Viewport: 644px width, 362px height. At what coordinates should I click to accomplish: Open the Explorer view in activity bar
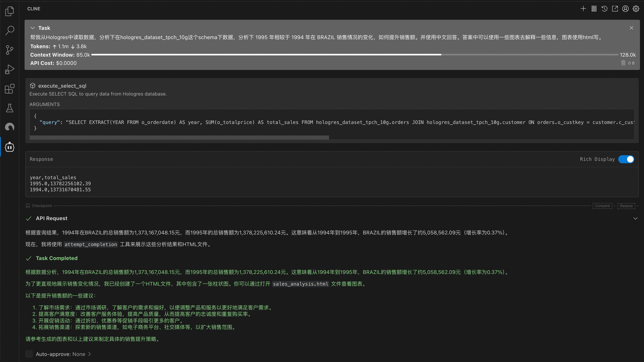[9, 11]
